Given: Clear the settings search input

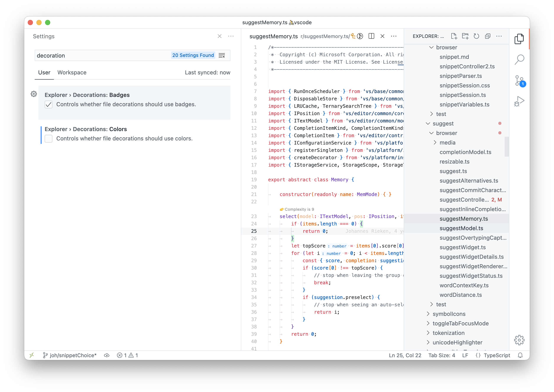Looking at the screenshot, I should [x=222, y=56].
